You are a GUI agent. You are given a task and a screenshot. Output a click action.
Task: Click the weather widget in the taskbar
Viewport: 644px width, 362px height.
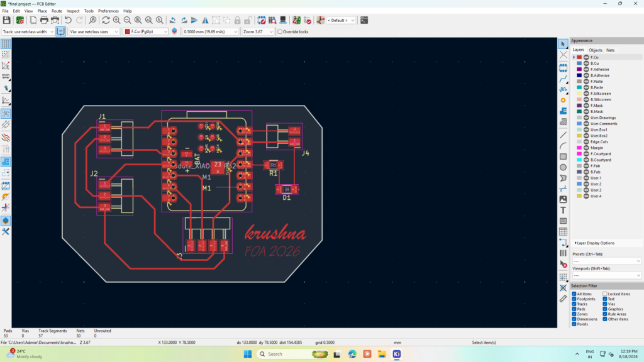pyautogui.click(x=25, y=354)
